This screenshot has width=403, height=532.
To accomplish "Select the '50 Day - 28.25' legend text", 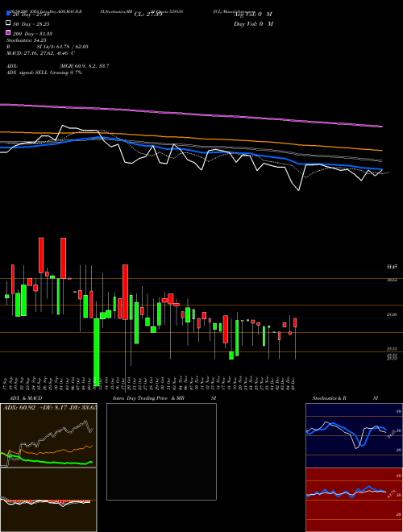I will [x=31, y=24].
